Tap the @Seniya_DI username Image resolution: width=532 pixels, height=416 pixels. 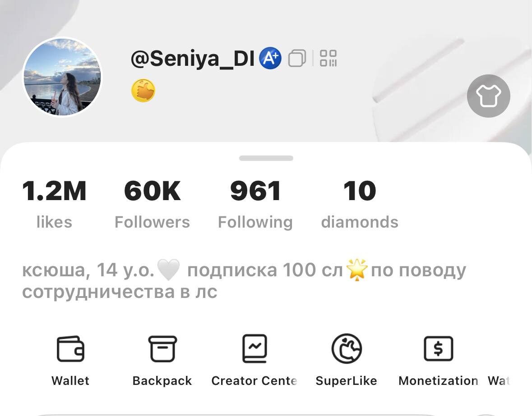[x=192, y=59]
